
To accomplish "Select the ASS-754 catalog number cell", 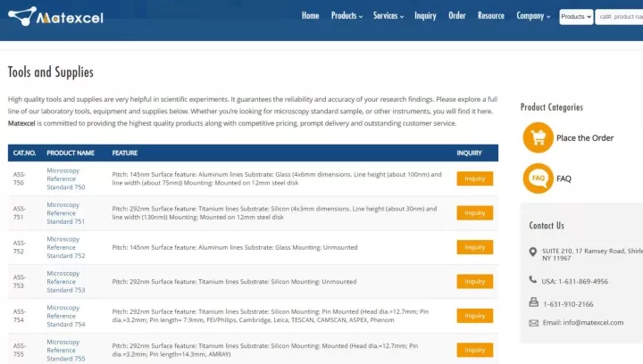I will [x=19, y=316].
